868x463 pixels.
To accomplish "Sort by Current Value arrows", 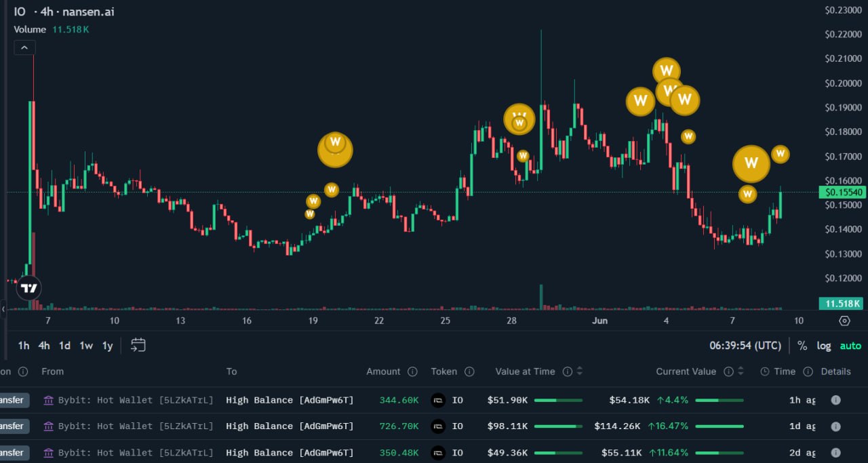I will 741,371.
